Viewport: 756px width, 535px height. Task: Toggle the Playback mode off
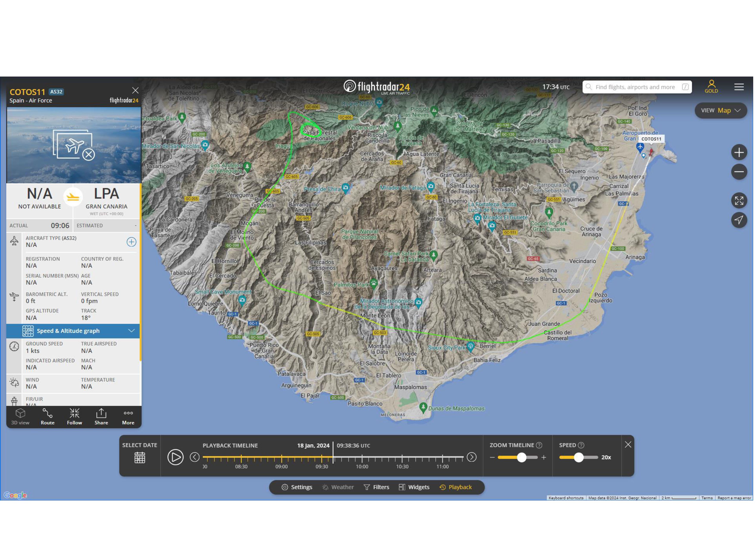pos(455,487)
